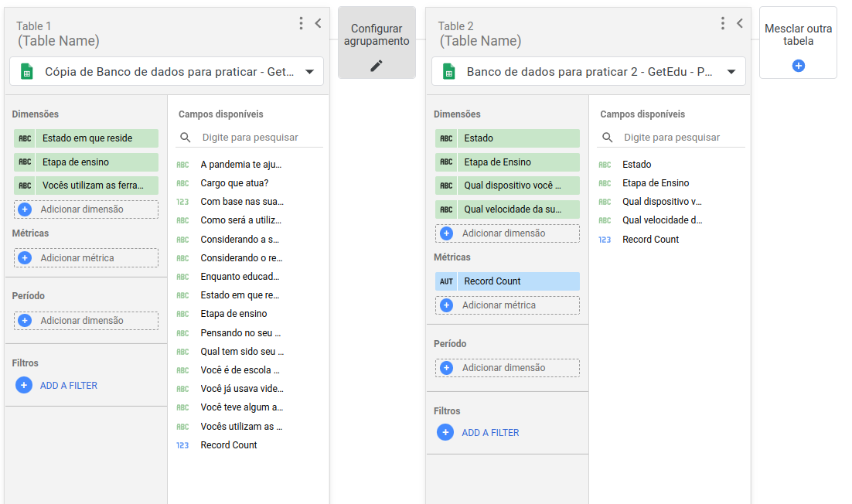
Task: Select 'Cargo que atua?' field in Table 1
Action: (x=234, y=183)
